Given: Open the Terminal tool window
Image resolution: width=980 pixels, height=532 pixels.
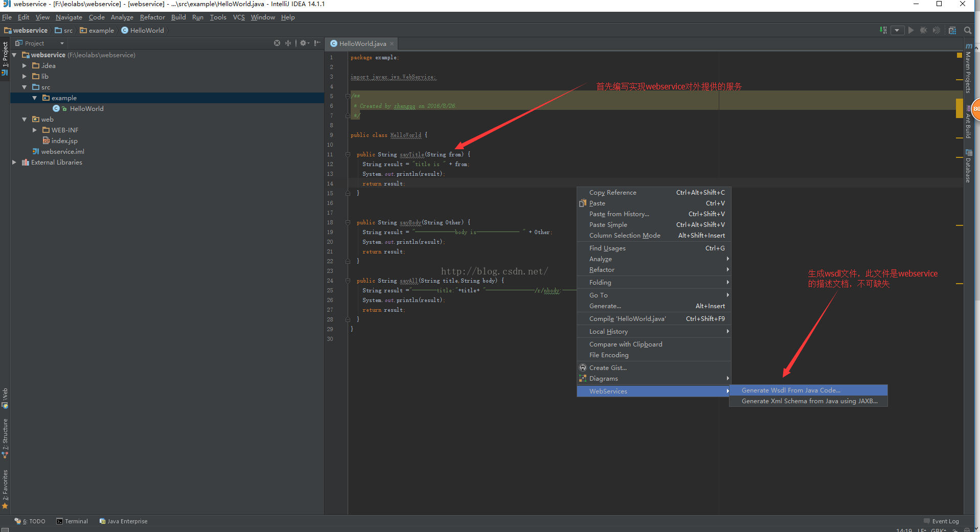Looking at the screenshot, I should pos(72,521).
